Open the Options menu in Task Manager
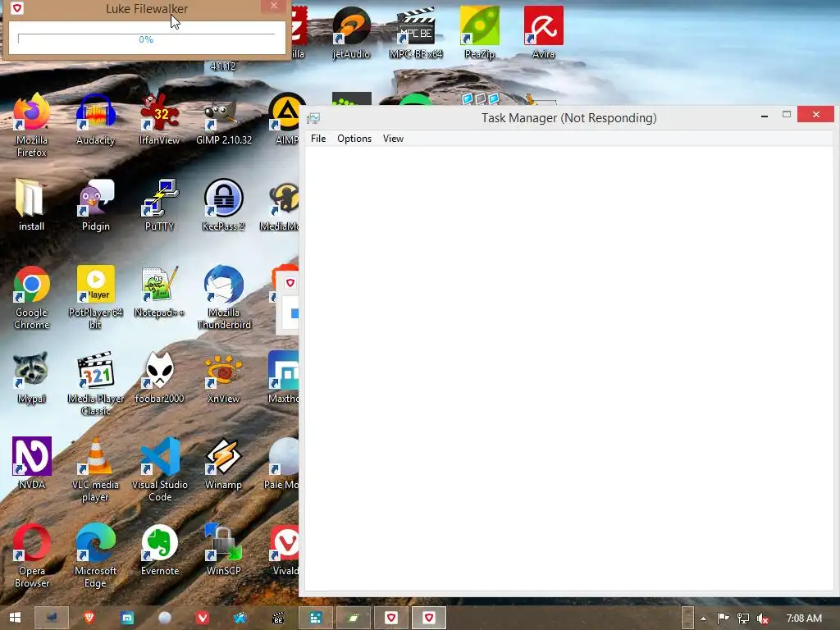 pyautogui.click(x=354, y=138)
